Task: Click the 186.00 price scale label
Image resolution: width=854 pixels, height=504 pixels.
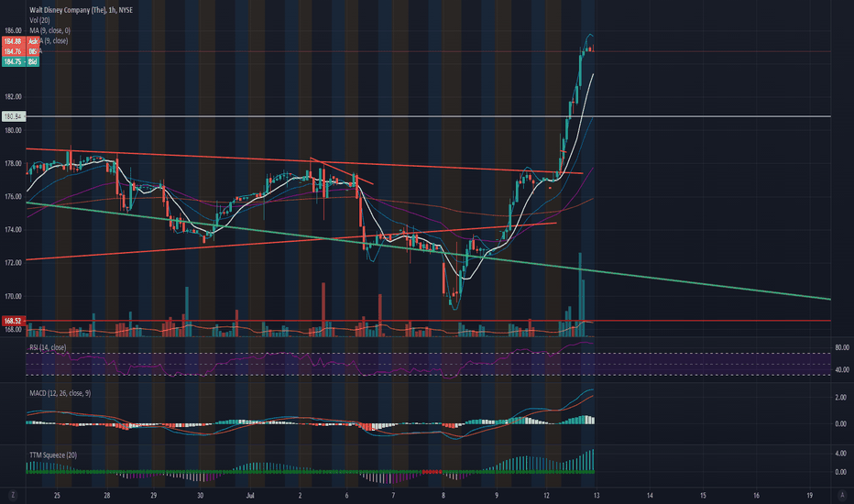Action: pos(13,30)
